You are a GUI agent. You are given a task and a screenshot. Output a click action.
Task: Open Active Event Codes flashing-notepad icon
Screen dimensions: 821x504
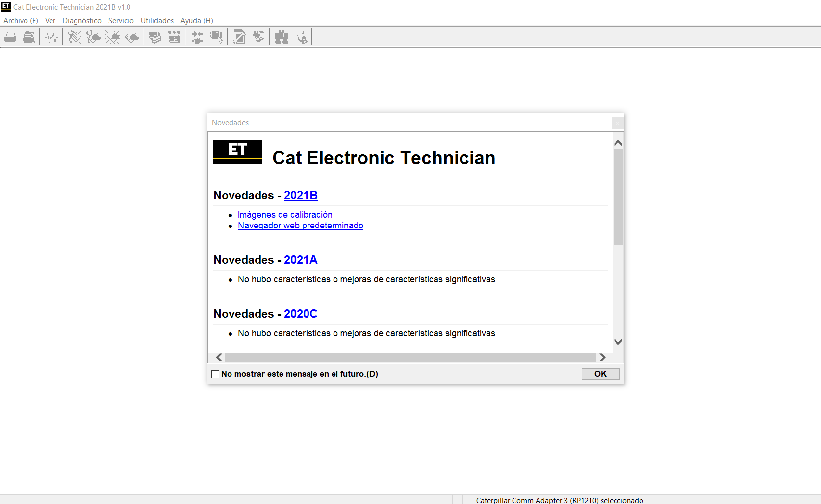(x=113, y=37)
